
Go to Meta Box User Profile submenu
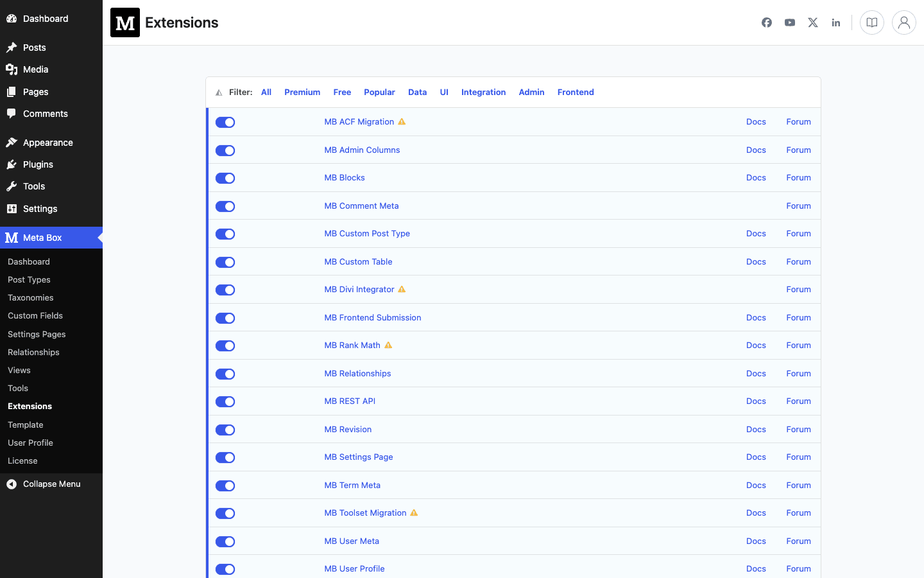coord(51,442)
